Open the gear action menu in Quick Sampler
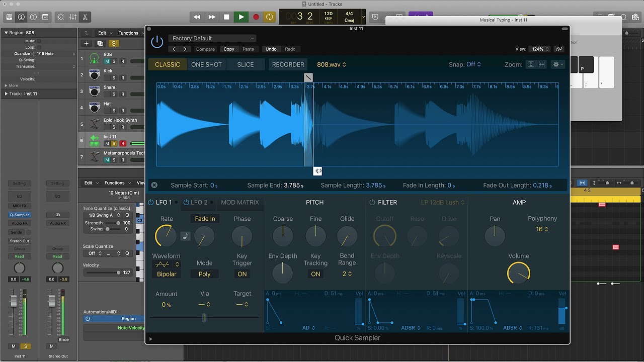 pyautogui.click(x=558, y=64)
